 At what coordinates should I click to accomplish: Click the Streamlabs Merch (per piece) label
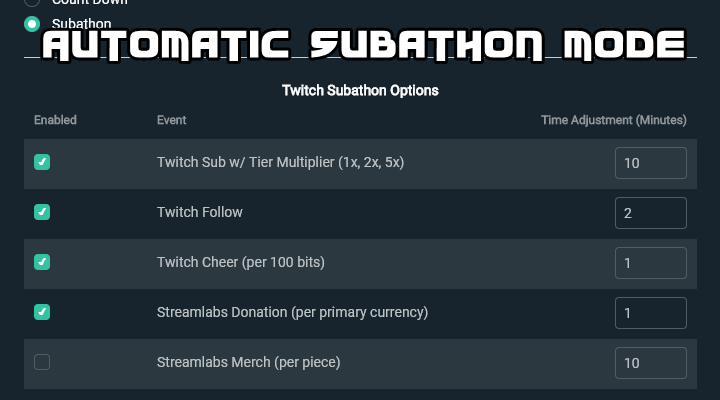pyautogui.click(x=248, y=363)
